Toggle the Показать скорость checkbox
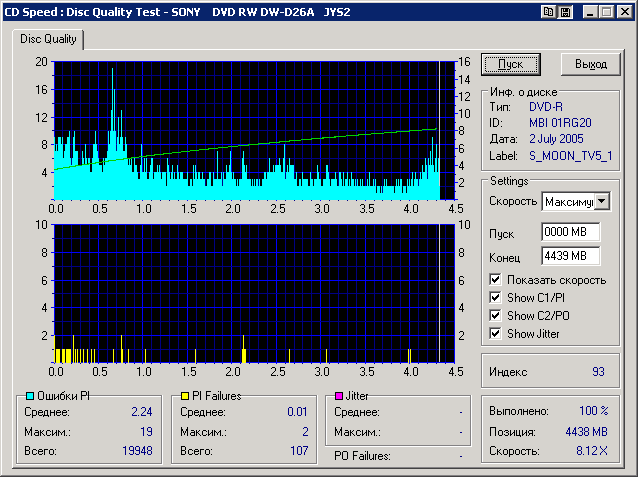The image size is (638, 477). coord(496,280)
